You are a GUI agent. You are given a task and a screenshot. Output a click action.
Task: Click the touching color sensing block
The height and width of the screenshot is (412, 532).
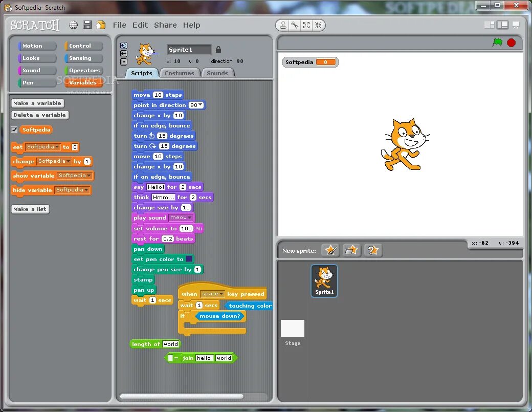250,306
